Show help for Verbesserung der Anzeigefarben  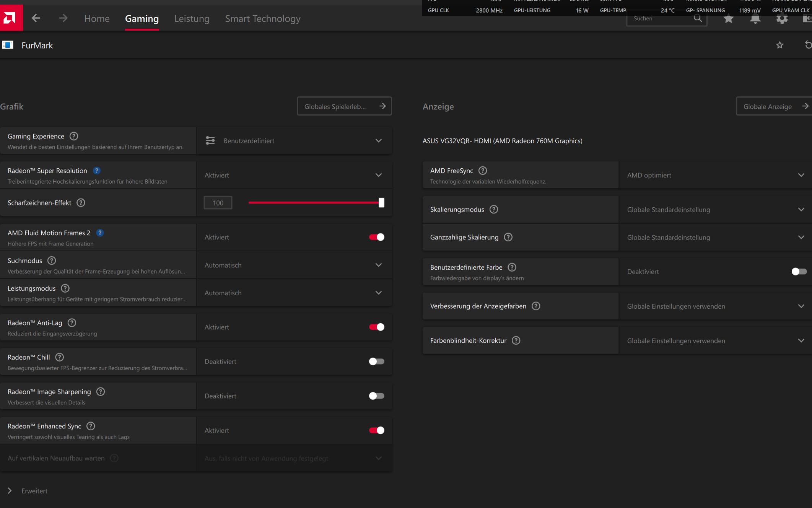536,306
